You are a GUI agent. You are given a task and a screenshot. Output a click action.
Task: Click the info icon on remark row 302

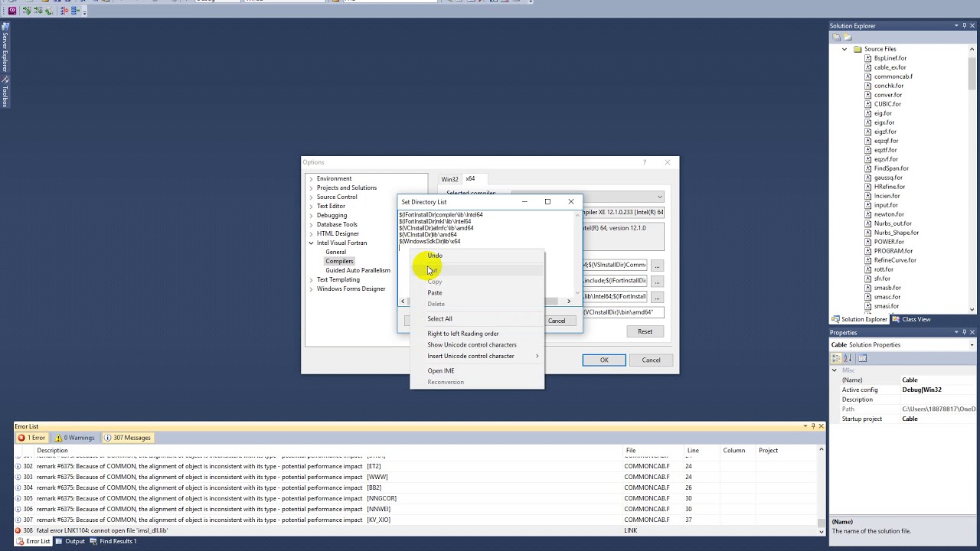18,466
